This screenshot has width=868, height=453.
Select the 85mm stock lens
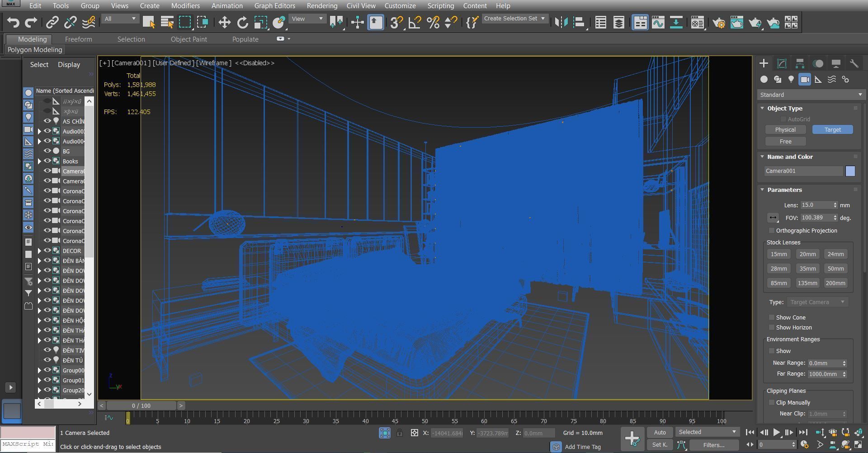click(x=778, y=283)
